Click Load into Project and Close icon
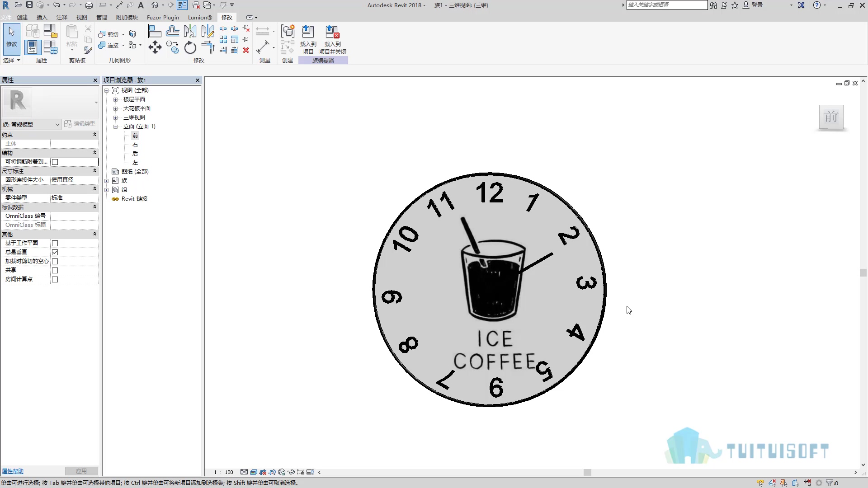This screenshot has height=488, width=868. click(332, 32)
